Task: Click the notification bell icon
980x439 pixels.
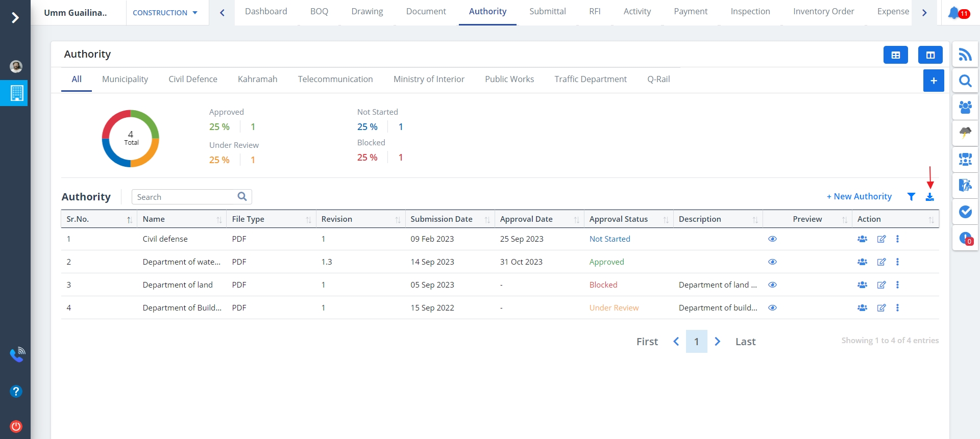Action: pyautogui.click(x=954, y=13)
